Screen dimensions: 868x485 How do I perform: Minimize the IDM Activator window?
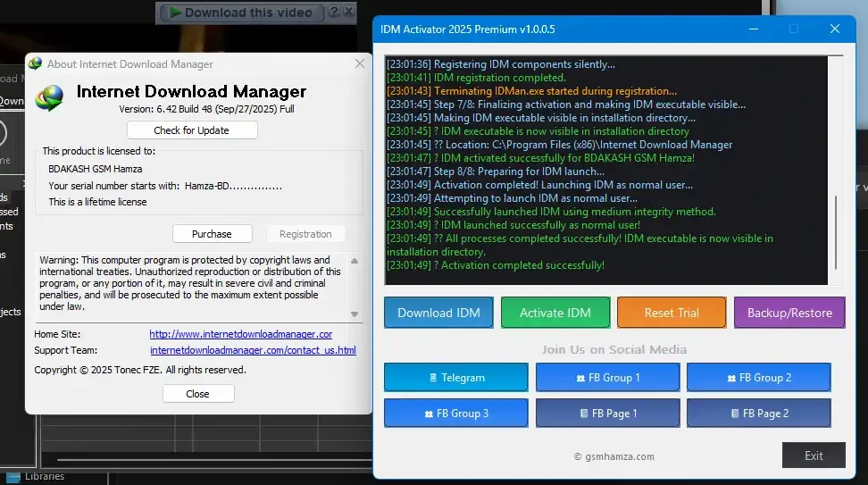[x=754, y=29]
